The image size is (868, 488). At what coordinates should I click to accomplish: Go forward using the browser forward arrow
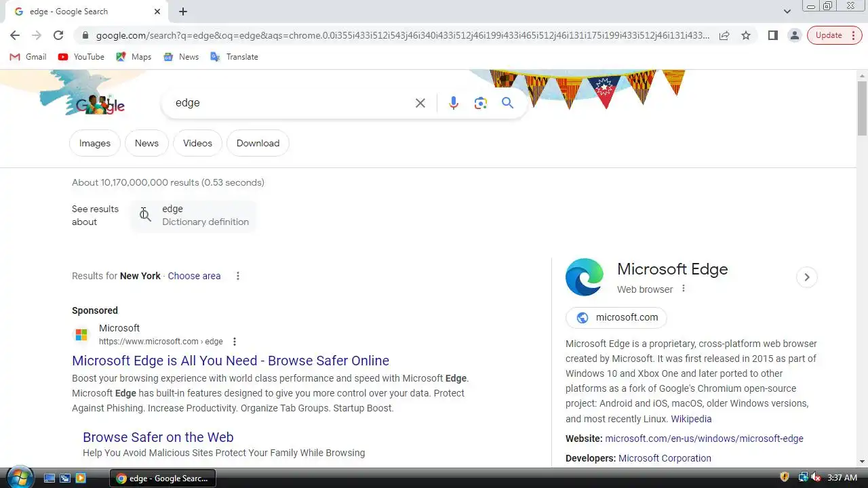[x=37, y=35]
